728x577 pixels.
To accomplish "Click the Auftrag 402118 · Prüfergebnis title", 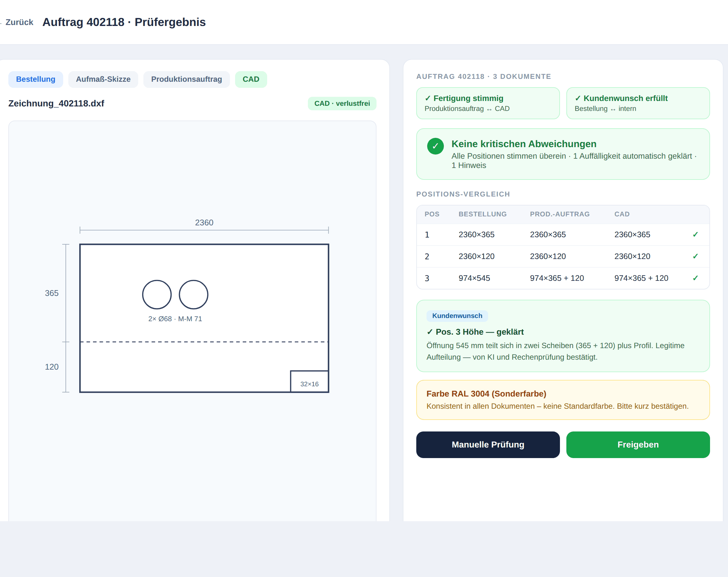I will coord(124,22).
